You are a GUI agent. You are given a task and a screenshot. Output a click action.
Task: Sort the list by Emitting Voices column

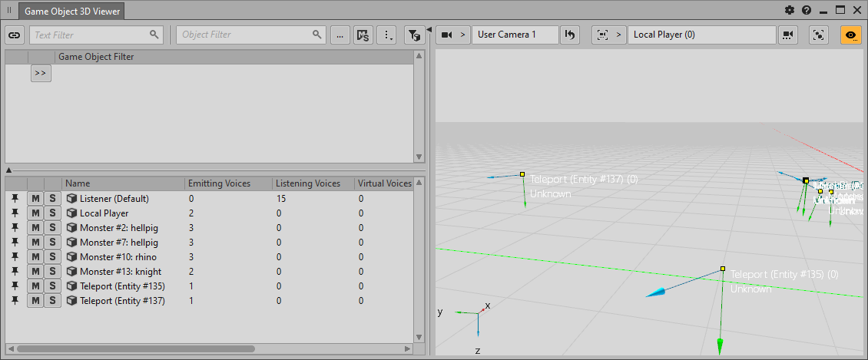(228, 183)
